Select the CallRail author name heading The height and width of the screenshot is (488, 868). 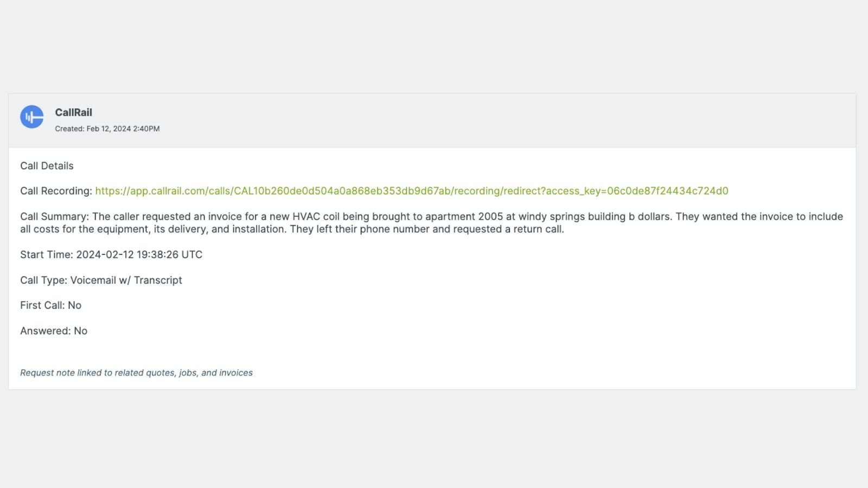(73, 112)
